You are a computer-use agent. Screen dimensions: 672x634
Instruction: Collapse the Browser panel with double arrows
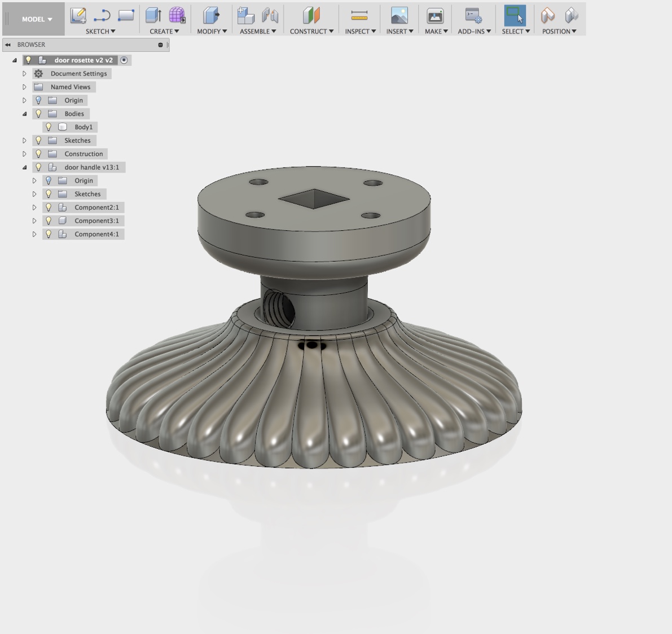point(8,45)
